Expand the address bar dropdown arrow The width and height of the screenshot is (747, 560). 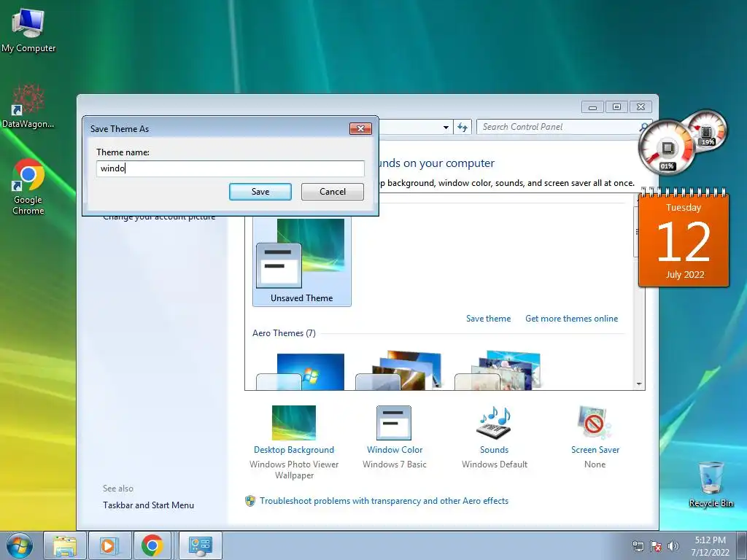[446, 127]
